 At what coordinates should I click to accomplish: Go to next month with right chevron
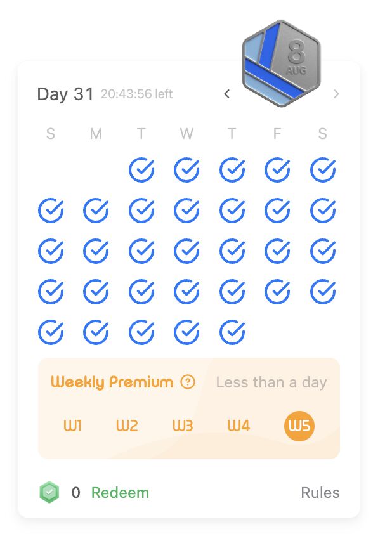(336, 94)
